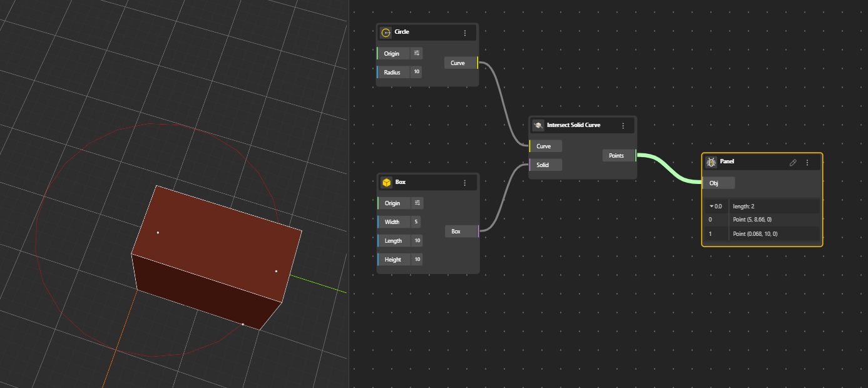Open the Panel node three-dot menu
The width and height of the screenshot is (868, 388).
pos(807,162)
